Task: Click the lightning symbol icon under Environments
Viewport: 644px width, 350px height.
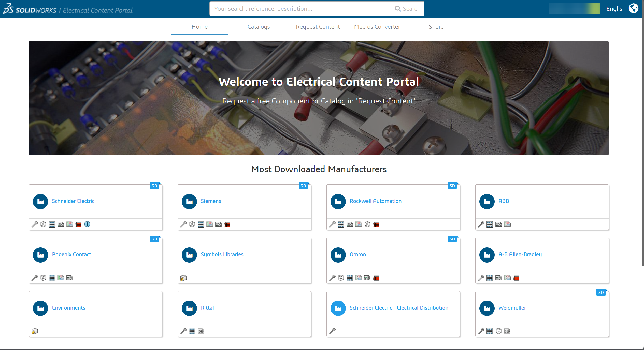Action: [x=35, y=331]
